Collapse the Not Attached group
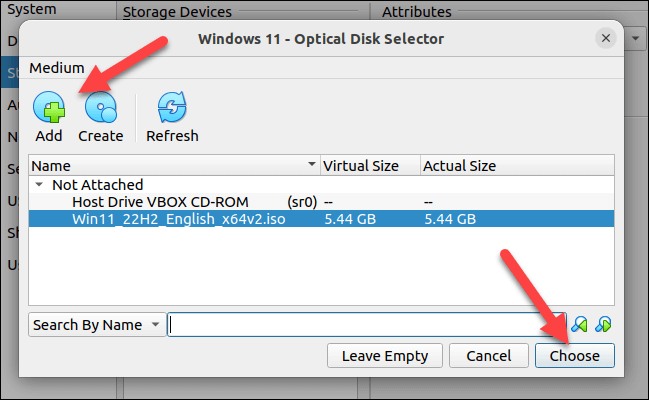649x400 pixels. pyautogui.click(x=39, y=185)
